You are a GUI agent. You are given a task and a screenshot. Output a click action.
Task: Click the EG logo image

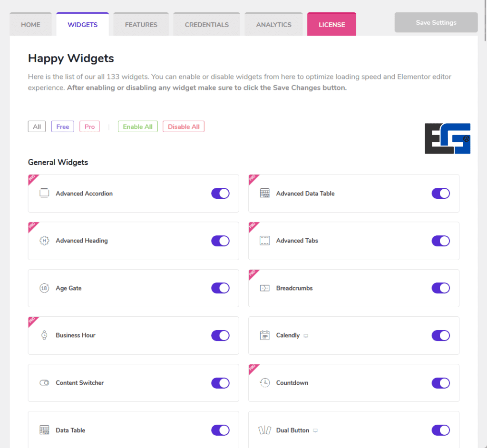point(447,138)
